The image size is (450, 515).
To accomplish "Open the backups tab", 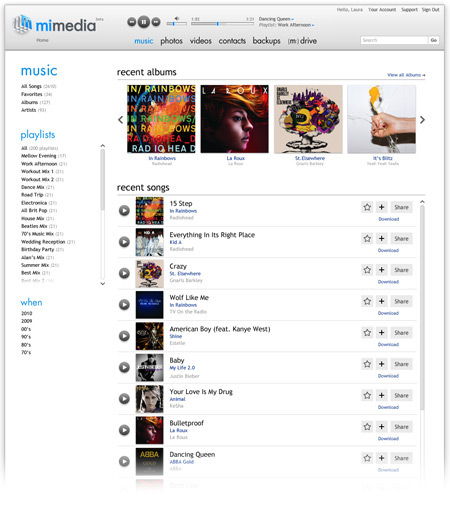I will point(266,41).
